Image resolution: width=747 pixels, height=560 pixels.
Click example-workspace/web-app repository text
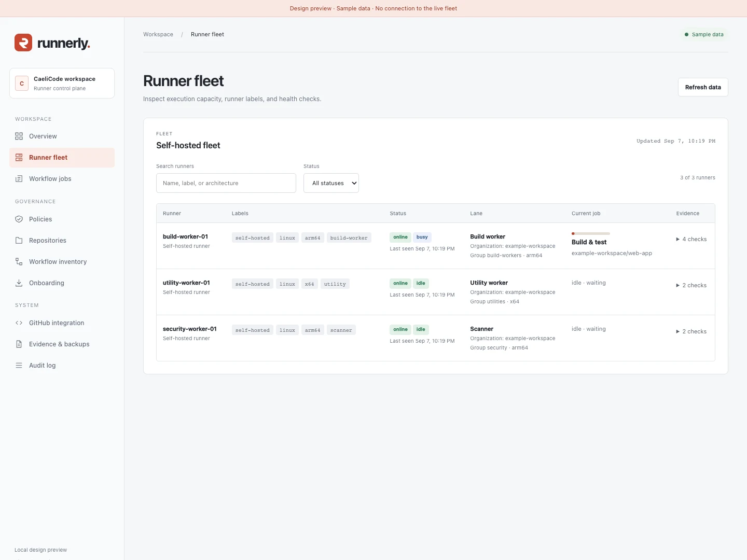click(612, 253)
